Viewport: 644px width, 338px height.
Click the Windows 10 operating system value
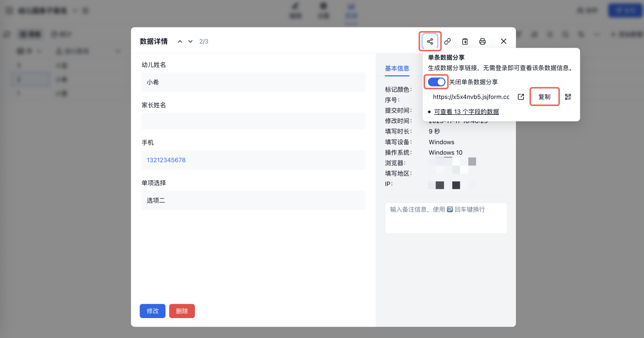(x=445, y=153)
